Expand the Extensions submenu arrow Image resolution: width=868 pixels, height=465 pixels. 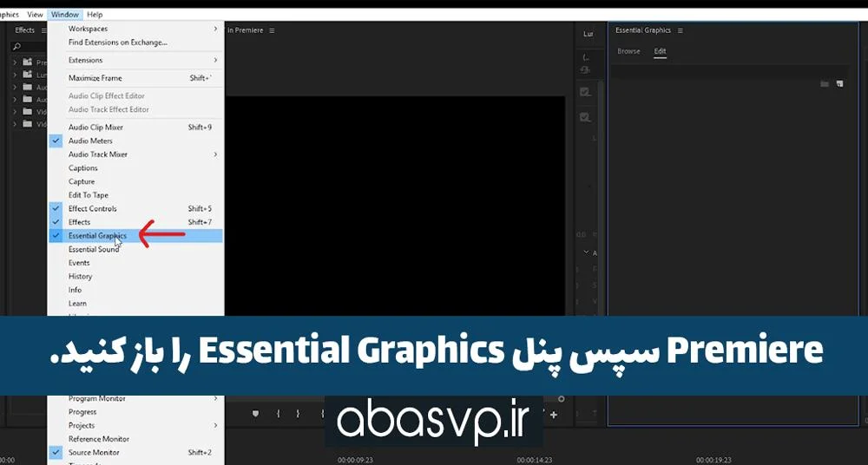coord(216,61)
